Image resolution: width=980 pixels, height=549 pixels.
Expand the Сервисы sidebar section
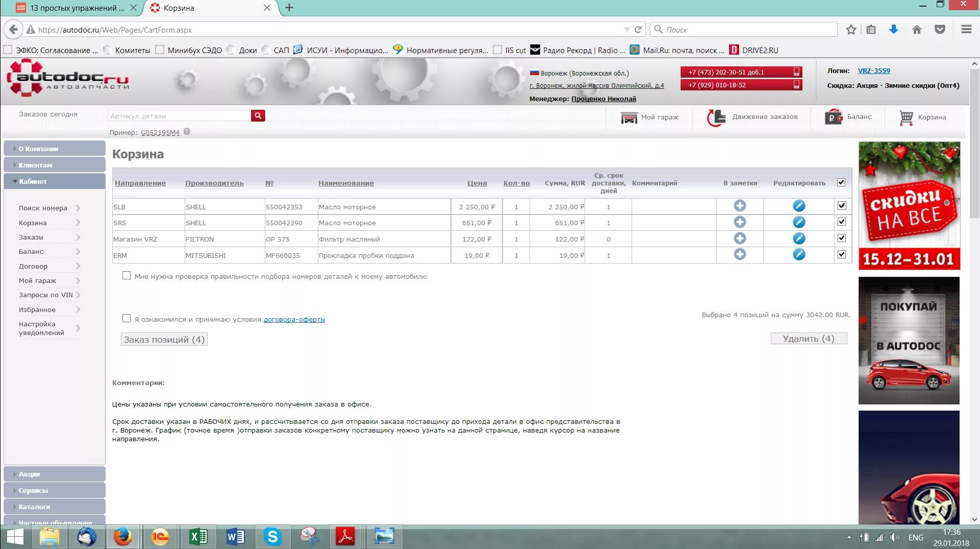pyautogui.click(x=55, y=490)
